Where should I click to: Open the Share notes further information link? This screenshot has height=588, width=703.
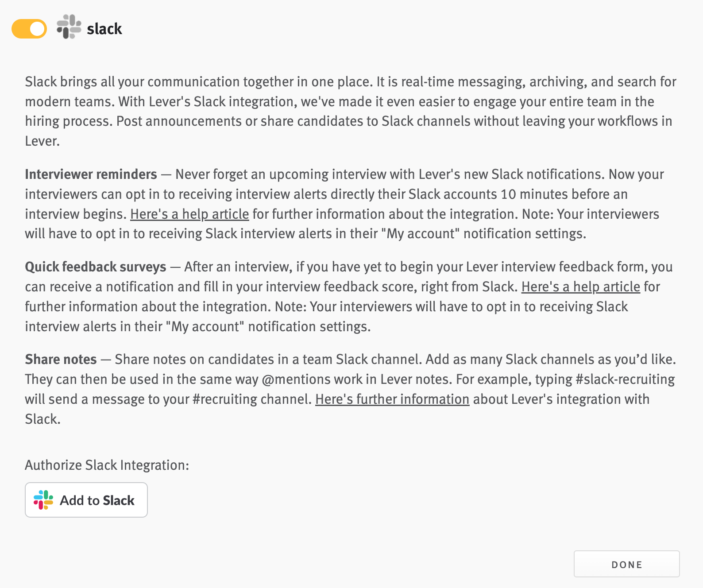392,398
